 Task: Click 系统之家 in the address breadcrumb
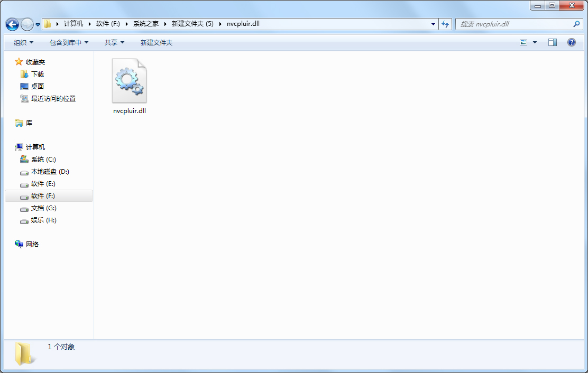[145, 24]
